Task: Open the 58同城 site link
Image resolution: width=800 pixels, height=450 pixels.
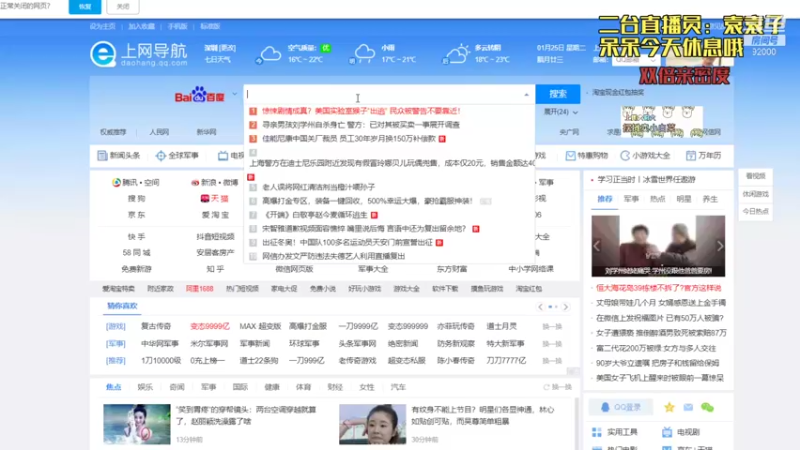Action: (136, 253)
